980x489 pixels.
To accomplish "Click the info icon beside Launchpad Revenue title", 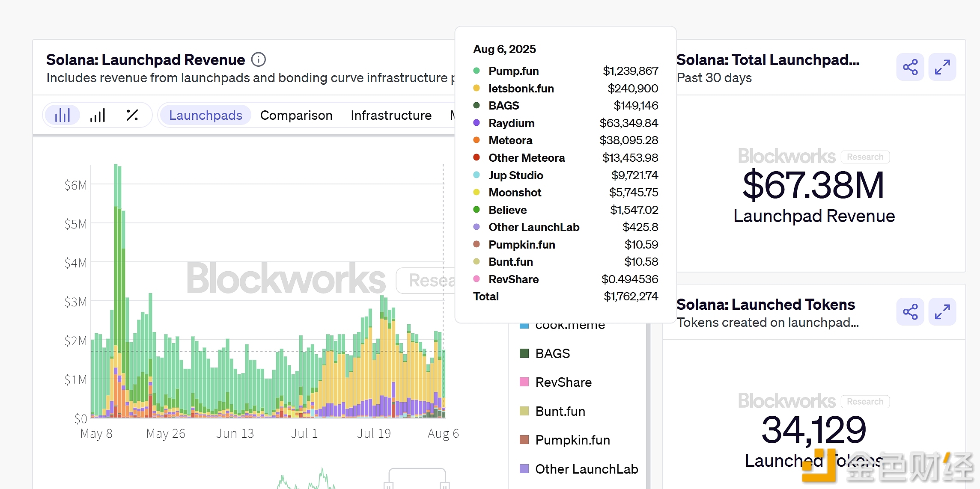I will (258, 59).
